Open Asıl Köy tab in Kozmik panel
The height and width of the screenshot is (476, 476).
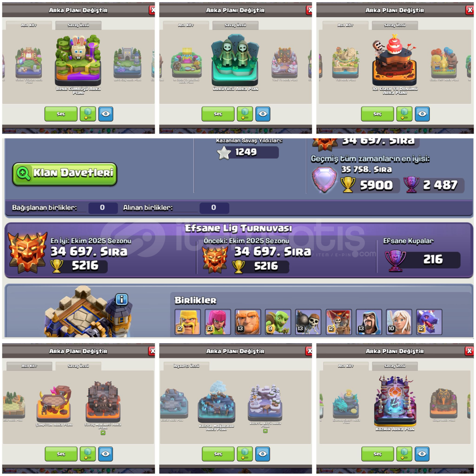(x=346, y=366)
